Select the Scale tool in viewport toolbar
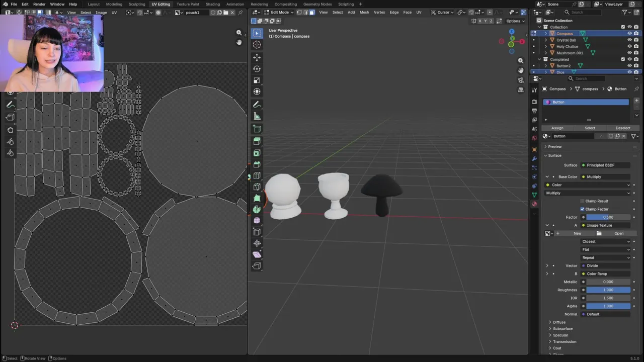Image resolution: width=644 pixels, height=362 pixels. (257, 80)
